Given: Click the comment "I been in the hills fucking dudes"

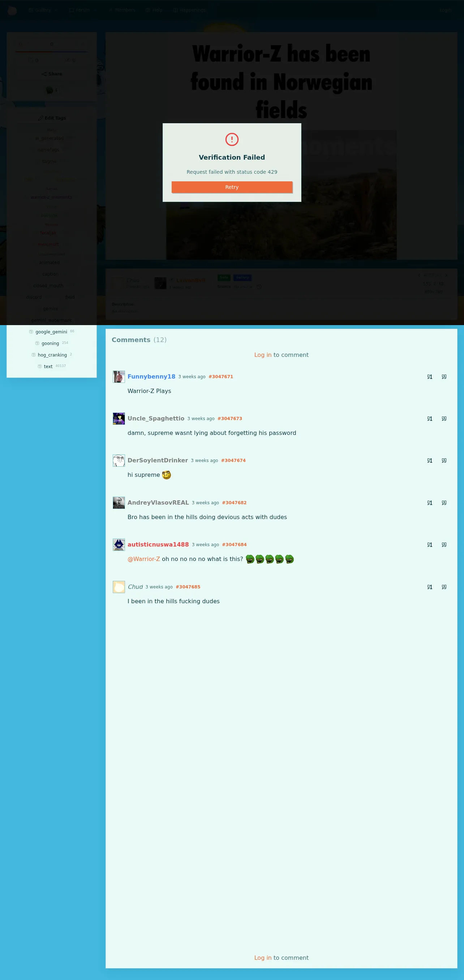Looking at the screenshot, I should click(x=173, y=601).
